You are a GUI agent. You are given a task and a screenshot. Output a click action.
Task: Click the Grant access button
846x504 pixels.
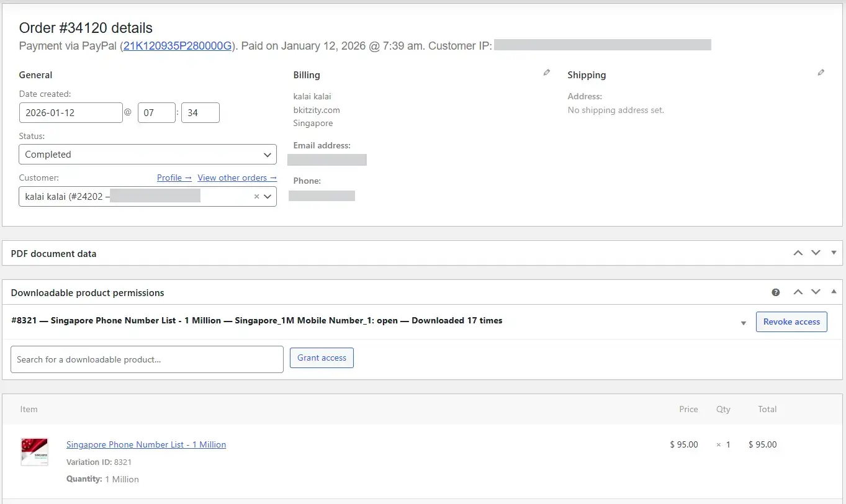pyautogui.click(x=322, y=358)
